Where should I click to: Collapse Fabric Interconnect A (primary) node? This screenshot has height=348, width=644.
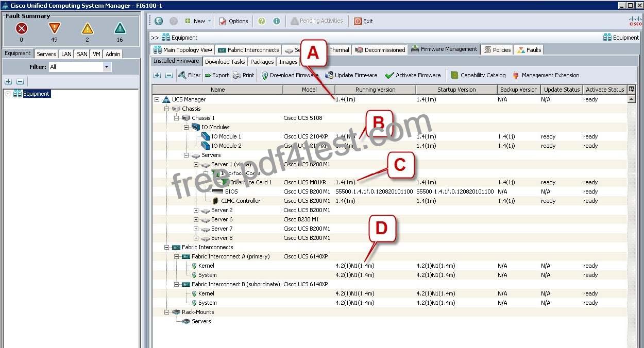(176, 256)
